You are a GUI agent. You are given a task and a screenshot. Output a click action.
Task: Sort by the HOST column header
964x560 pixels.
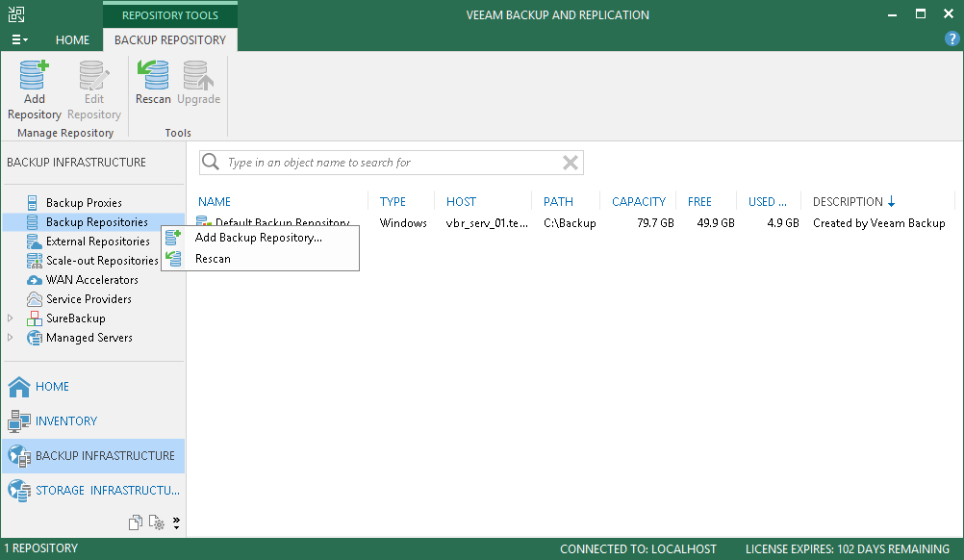461,202
